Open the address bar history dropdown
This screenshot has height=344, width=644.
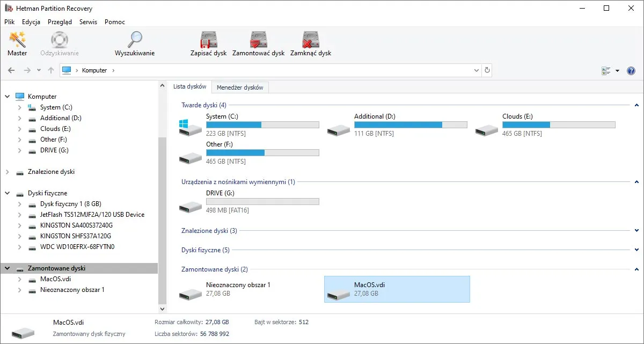point(477,70)
